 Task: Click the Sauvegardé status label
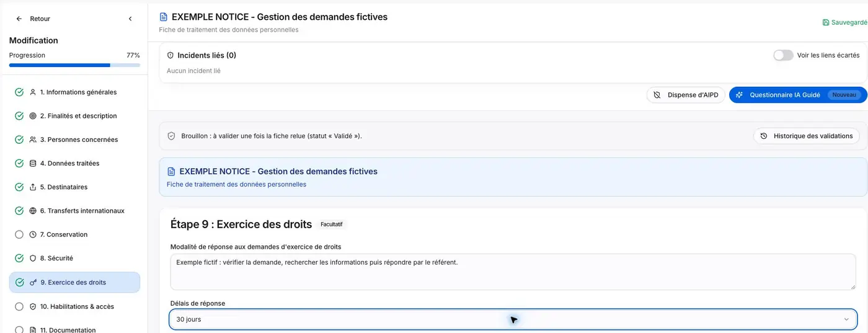[x=849, y=22]
